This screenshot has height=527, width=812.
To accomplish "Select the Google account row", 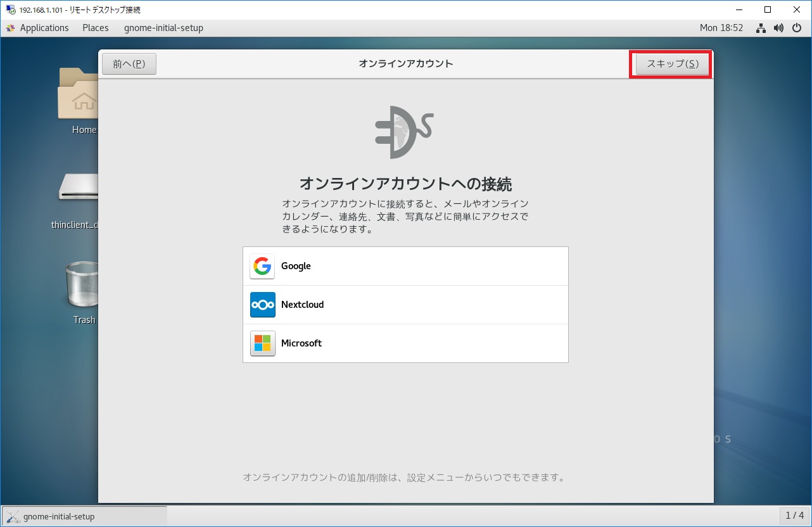I will point(405,266).
